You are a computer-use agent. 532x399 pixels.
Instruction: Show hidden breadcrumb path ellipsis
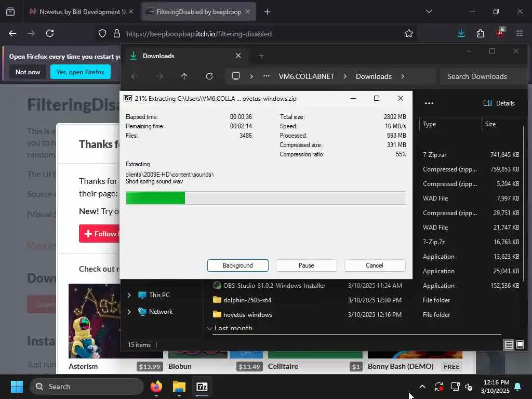click(267, 76)
